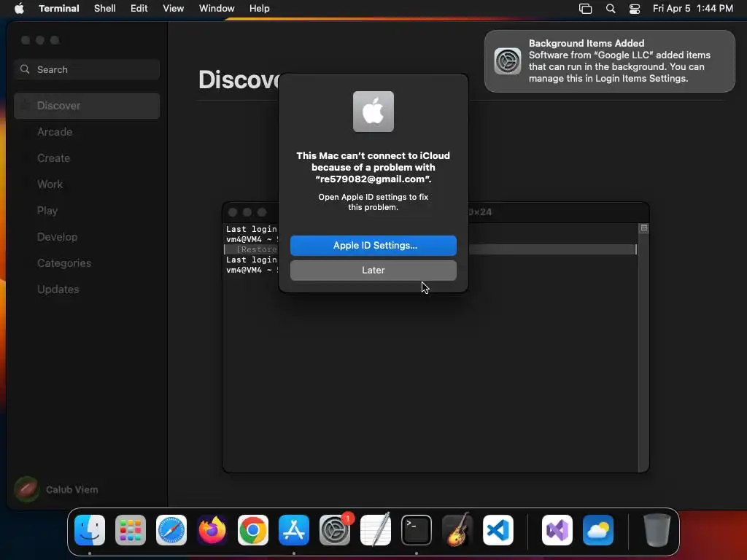Select Develop in the App Store sidebar

87,237
